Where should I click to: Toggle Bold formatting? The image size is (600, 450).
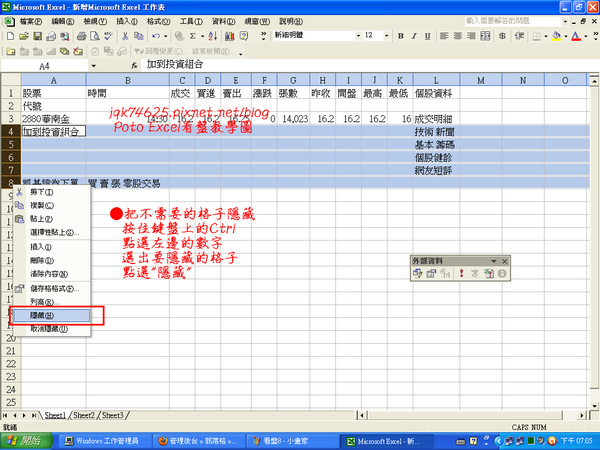click(400, 36)
